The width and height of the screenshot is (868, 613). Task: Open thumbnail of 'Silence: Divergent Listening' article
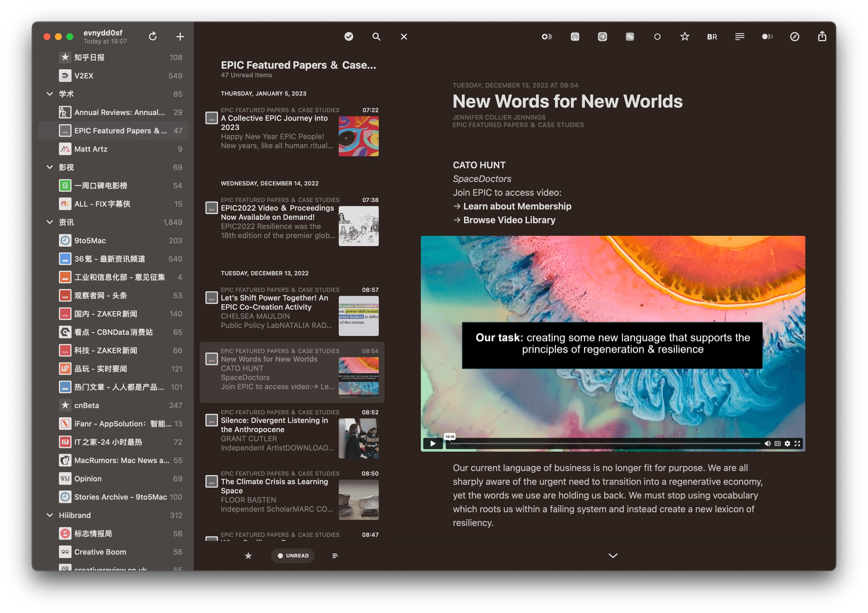[x=358, y=438]
